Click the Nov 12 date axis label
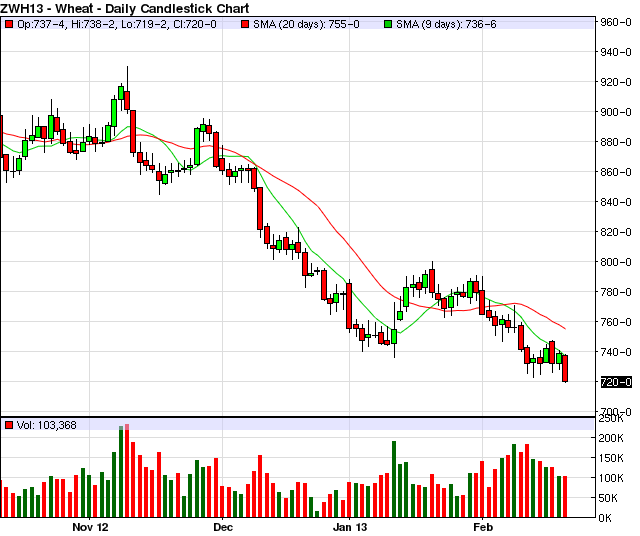 click(90, 527)
